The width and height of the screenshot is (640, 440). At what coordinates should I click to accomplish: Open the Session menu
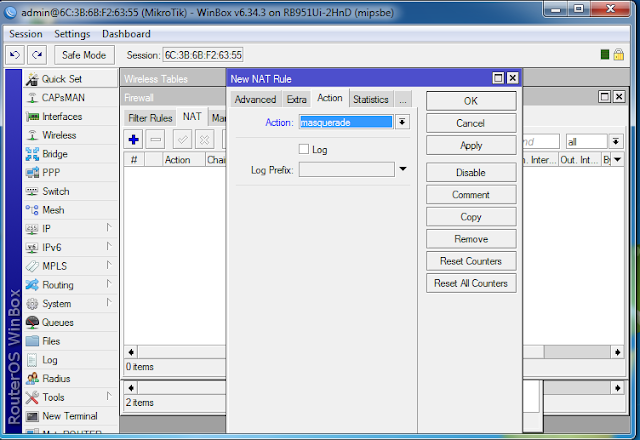click(x=26, y=34)
